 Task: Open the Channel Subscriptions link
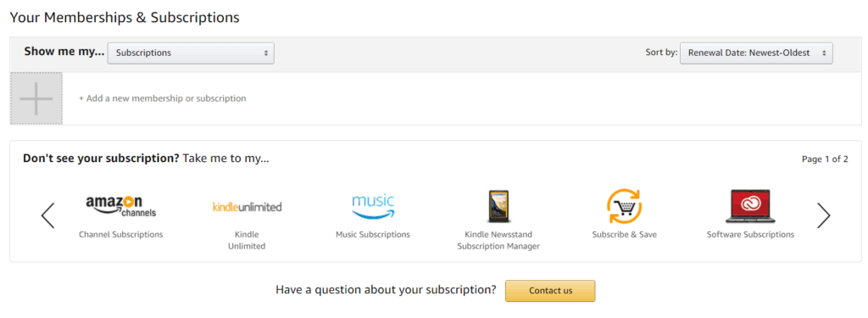tap(121, 234)
